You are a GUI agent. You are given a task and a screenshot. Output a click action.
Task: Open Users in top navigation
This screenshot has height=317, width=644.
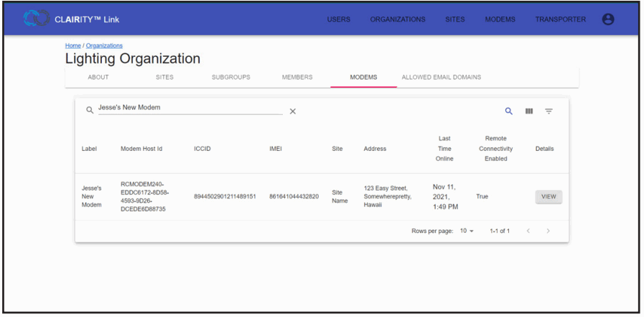pyautogui.click(x=339, y=19)
